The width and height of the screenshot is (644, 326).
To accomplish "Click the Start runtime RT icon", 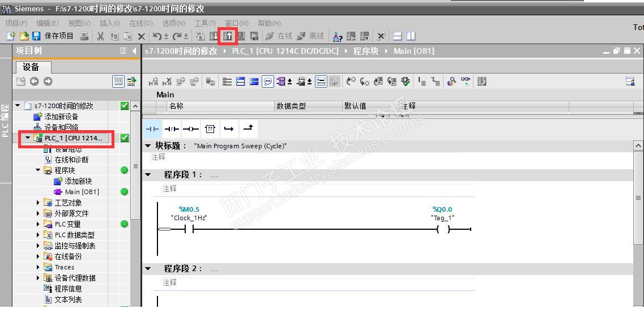I will (255, 36).
